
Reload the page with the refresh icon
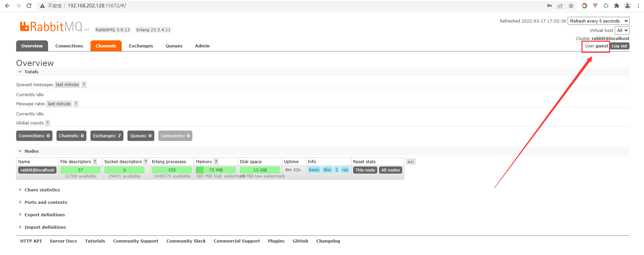tap(29, 6)
